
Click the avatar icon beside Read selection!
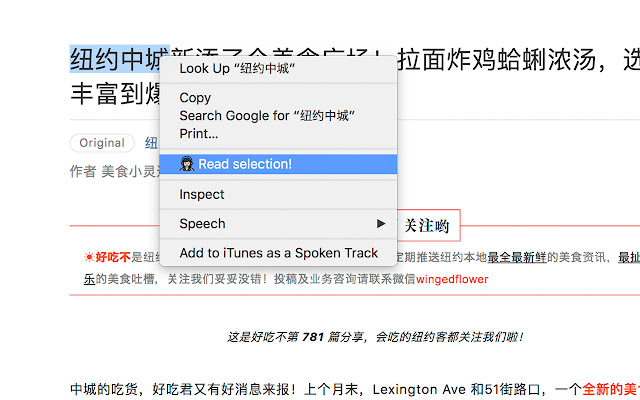point(187,164)
